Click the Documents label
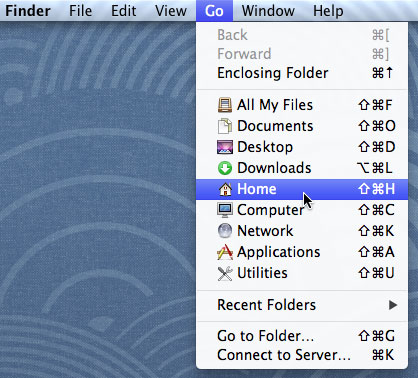The width and height of the screenshot is (418, 378). pos(275,126)
